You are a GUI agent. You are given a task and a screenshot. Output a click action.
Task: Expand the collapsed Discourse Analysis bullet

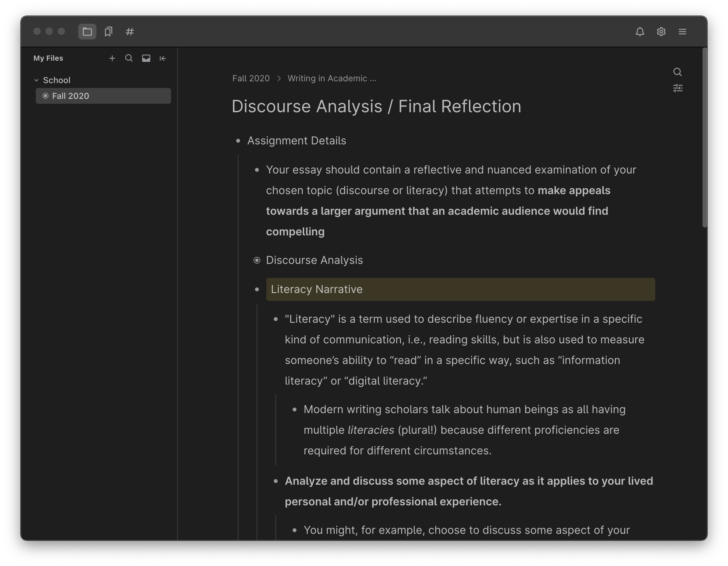click(x=257, y=260)
